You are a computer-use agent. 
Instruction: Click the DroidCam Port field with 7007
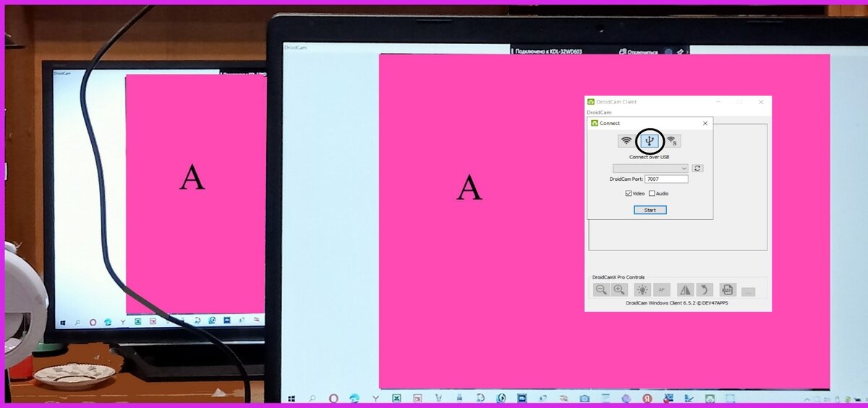[x=666, y=179]
